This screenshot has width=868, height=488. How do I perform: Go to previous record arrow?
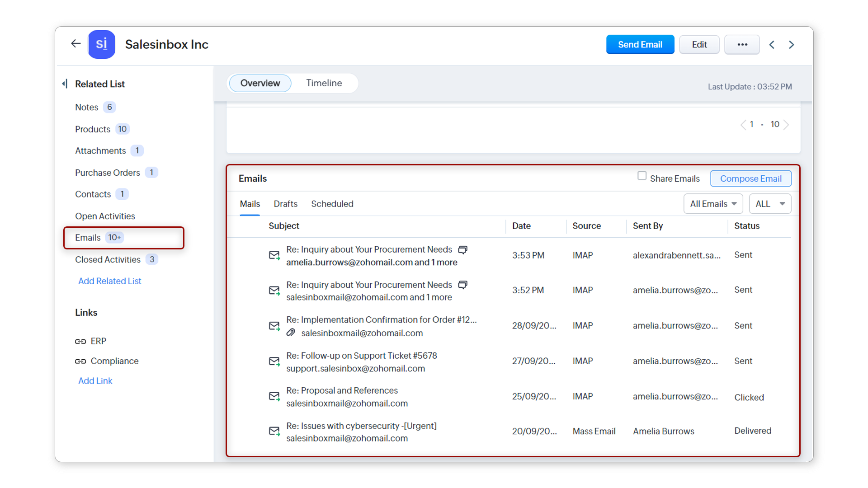[772, 45]
